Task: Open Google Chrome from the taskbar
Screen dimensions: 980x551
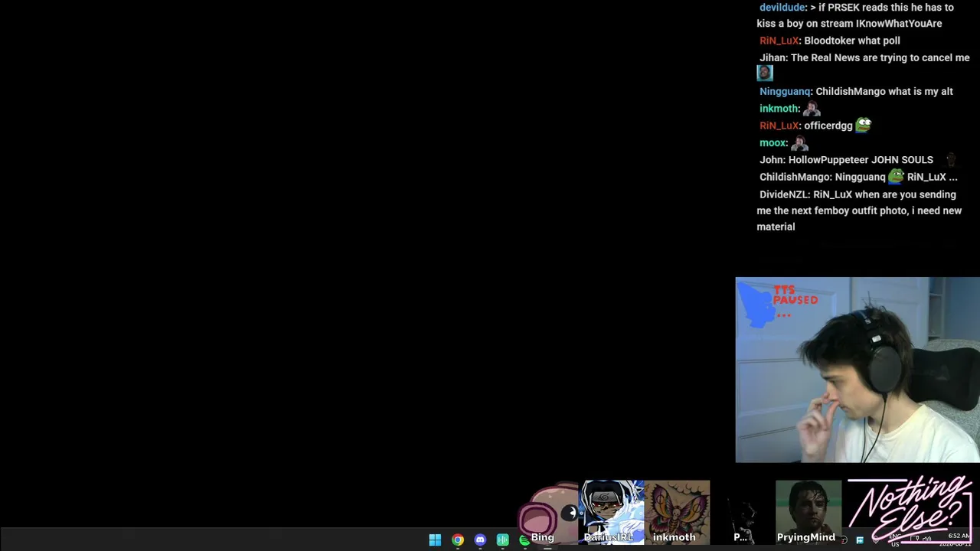Action: point(458,540)
